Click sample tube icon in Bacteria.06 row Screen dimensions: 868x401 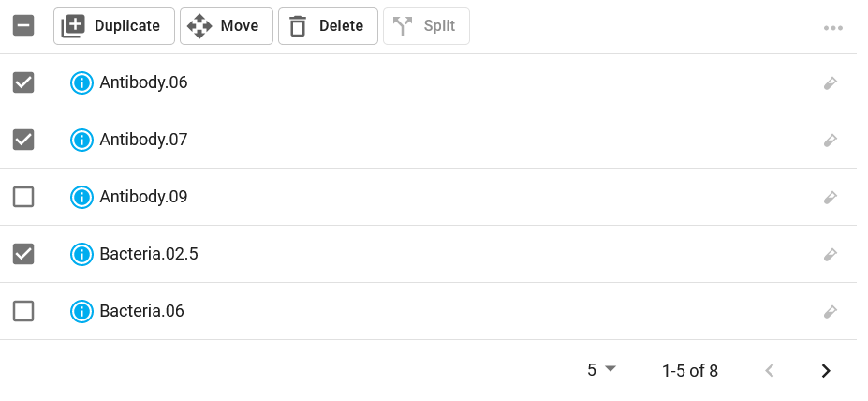(x=830, y=311)
